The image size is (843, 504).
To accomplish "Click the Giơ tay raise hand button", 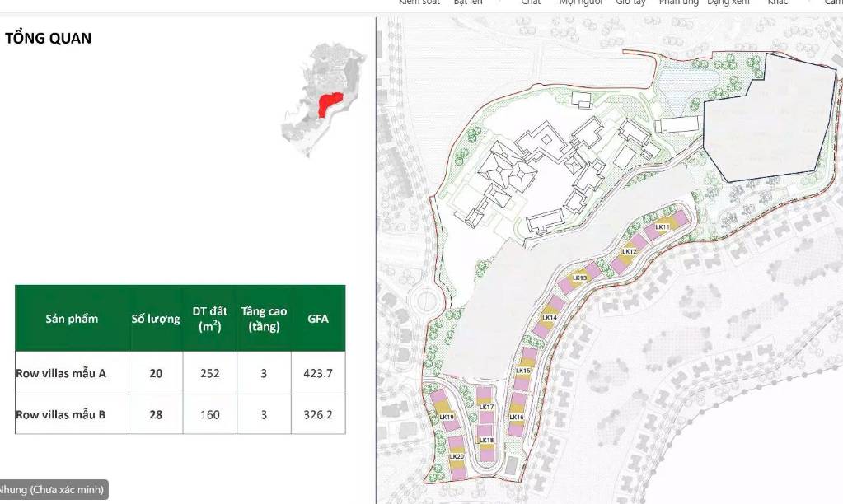I will [x=632, y=2].
